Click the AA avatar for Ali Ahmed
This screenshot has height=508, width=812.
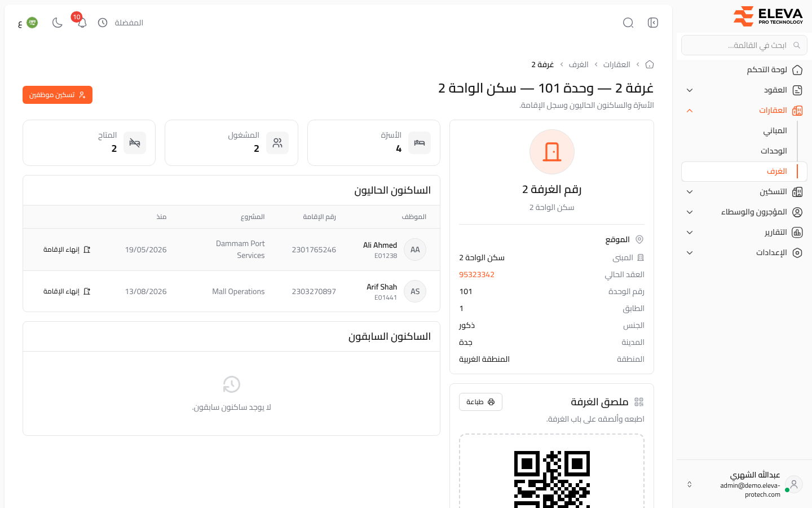click(x=415, y=249)
